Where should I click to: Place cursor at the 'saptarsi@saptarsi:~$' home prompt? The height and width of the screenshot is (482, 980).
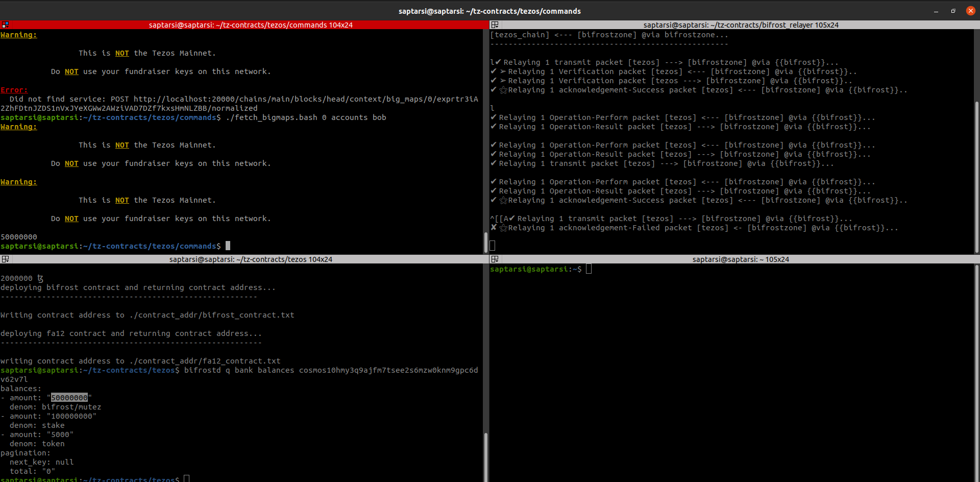click(x=589, y=269)
